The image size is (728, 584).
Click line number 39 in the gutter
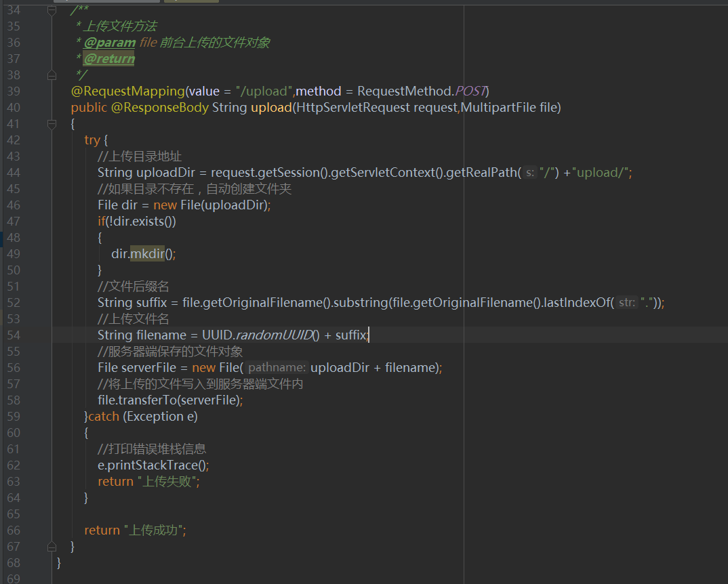[14, 91]
